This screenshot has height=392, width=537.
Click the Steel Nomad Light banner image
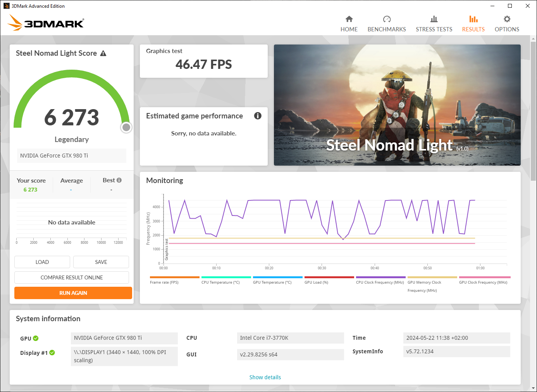(397, 105)
